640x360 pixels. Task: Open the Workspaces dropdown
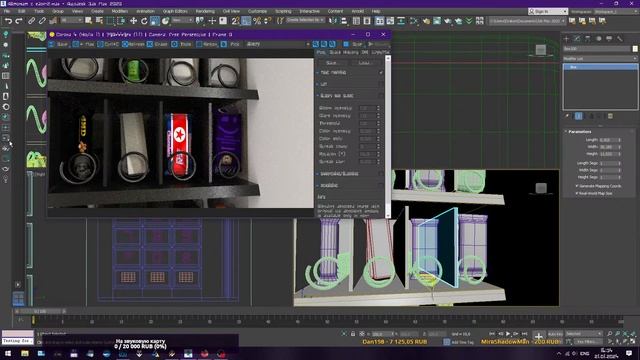tap(616, 11)
